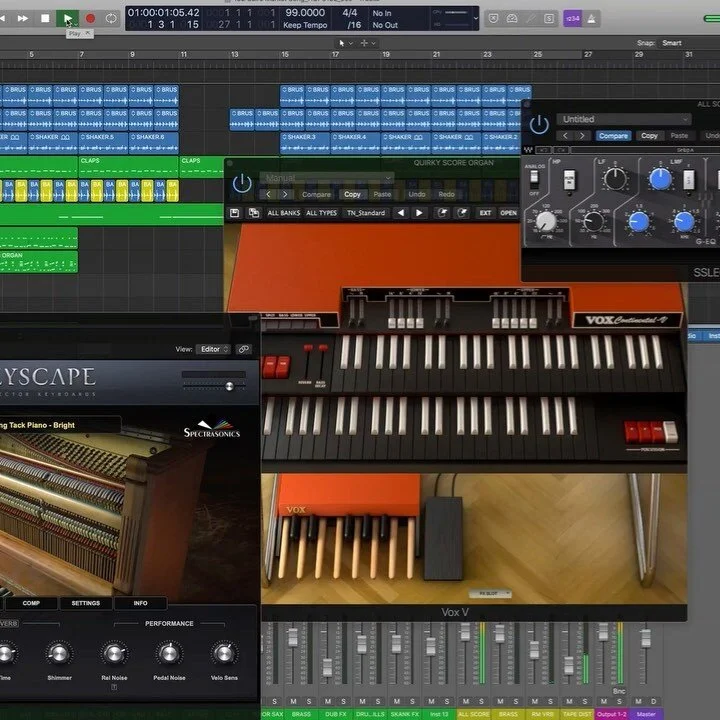The image size is (720, 720).
Task: Open ALL BANKS filter in Vox toolbar
Action: (284, 213)
